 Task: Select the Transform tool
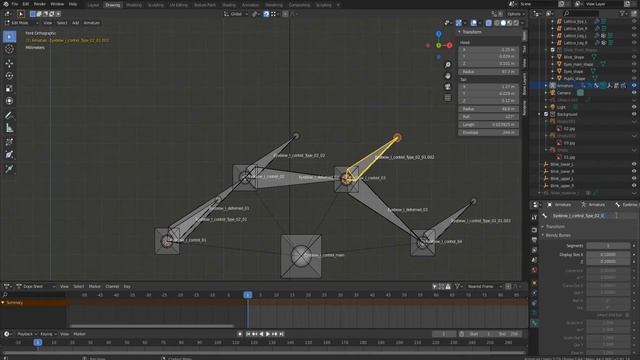pyautogui.click(x=9, y=101)
